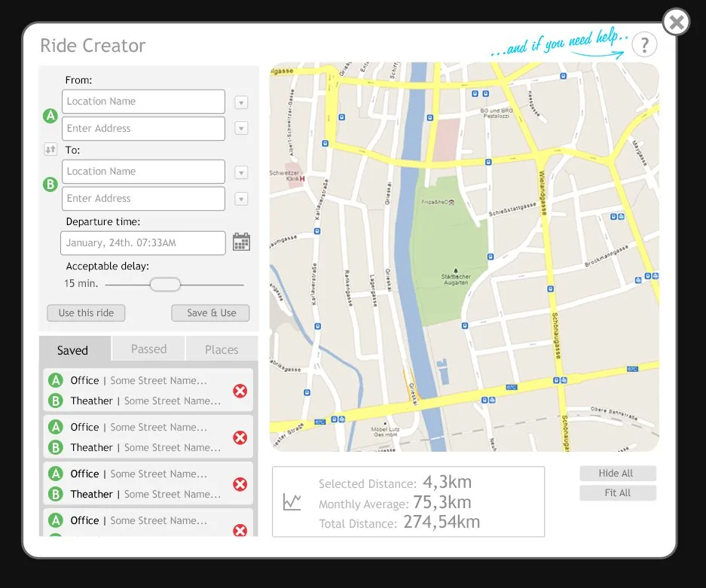Focus the From Location Name field
706x588 pixels.
144,102
